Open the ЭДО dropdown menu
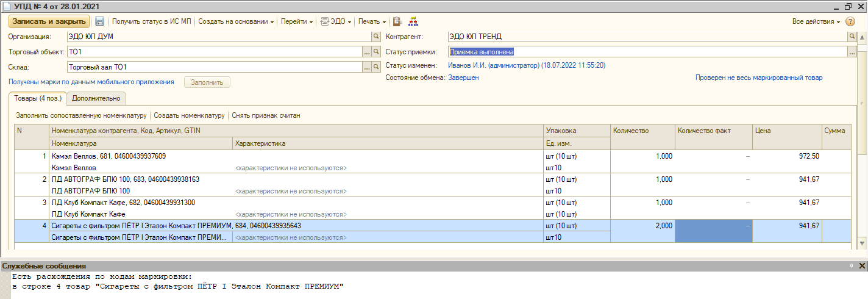Viewport: 868px width, 299px height. (x=336, y=21)
